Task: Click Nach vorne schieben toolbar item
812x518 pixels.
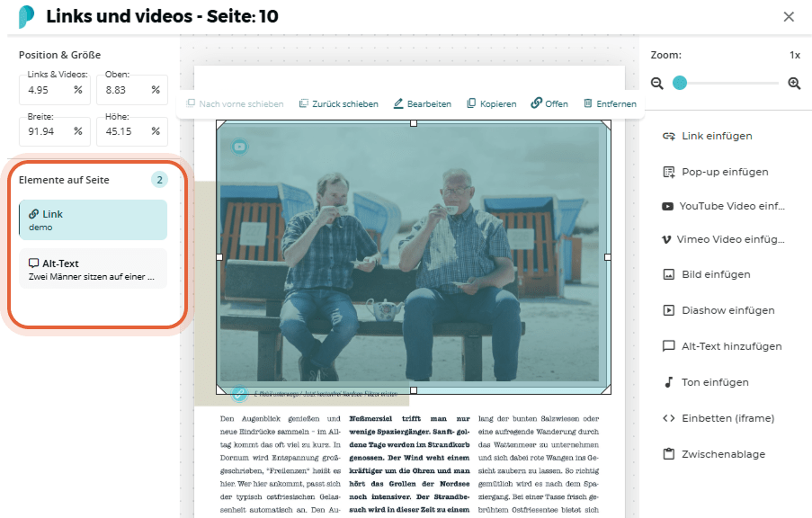Action: click(x=235, y=103)
